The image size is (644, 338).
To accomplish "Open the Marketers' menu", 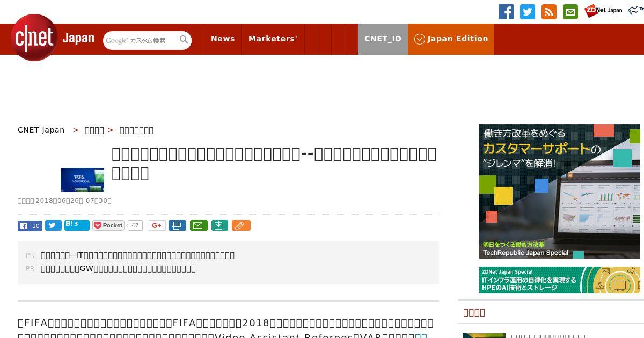I will (273, 39).
